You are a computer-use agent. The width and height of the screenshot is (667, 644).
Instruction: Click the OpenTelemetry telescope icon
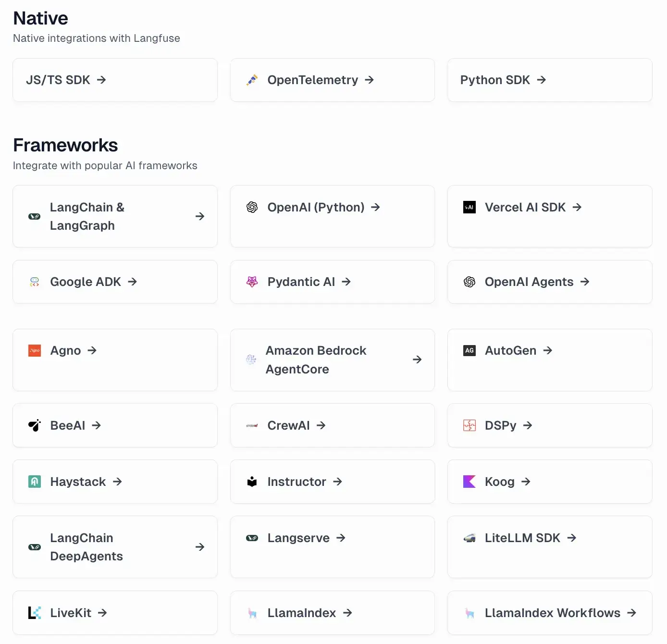click(252, 80)
